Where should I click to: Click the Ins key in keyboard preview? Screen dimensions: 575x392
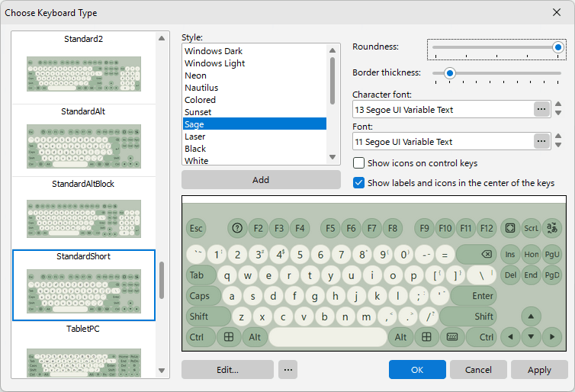[x=510, y=254]
